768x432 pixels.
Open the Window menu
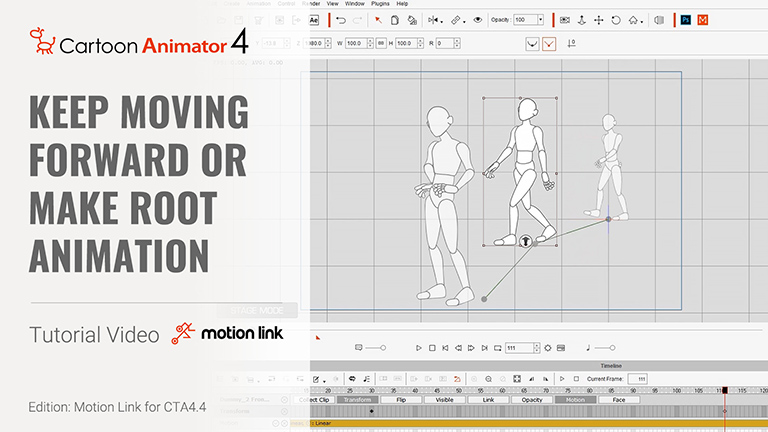click(x=355, y=3)
